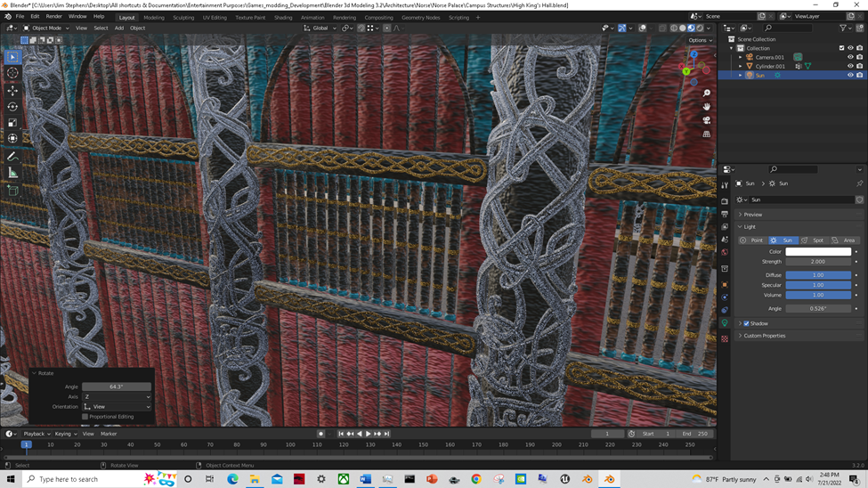868x488 pixels.
Task: Expand the Custom Properties panel
Action: pyautogui.click(x=766, y=336)
